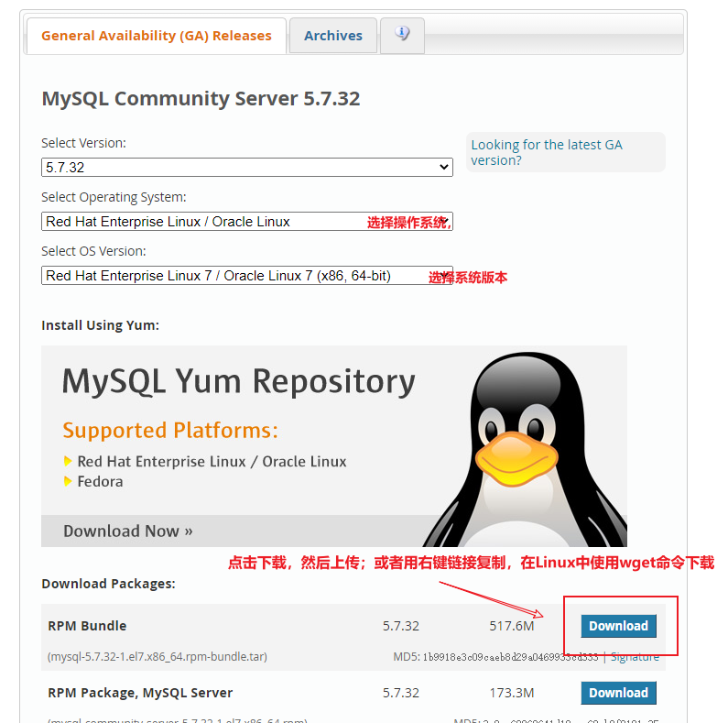Click yellow arrow bullet beside Fedora

pyautogui.click(x=68, y=482)
